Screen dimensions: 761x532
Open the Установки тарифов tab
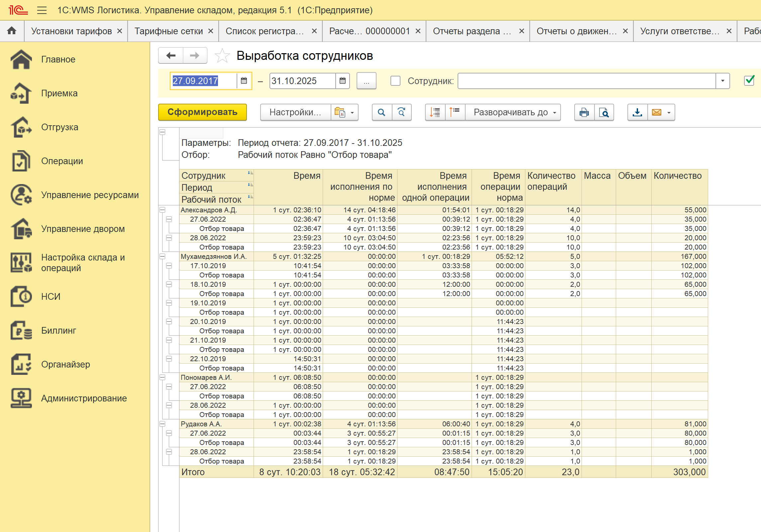[71, 31]
